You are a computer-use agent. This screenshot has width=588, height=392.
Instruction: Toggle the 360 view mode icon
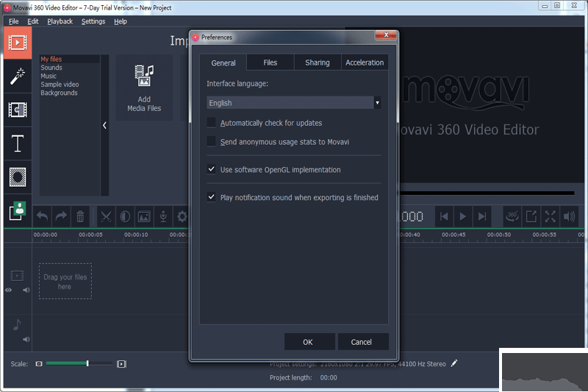[512, 216]
